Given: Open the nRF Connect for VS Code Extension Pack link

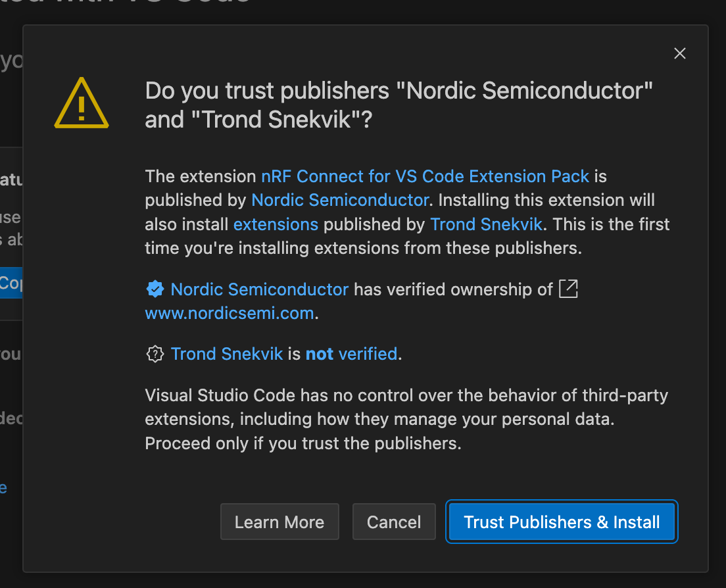Looking at the screenshot, I should (x=425, y=176).
